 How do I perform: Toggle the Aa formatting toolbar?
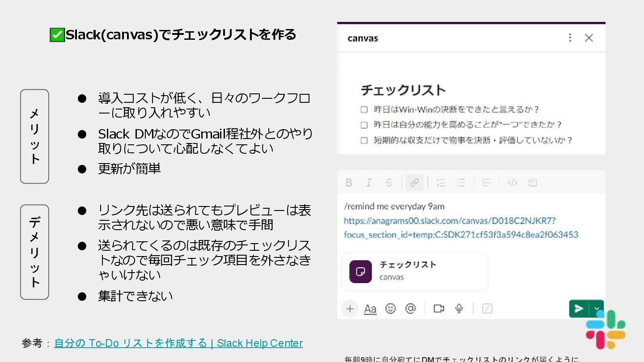[x=370, y=309]
